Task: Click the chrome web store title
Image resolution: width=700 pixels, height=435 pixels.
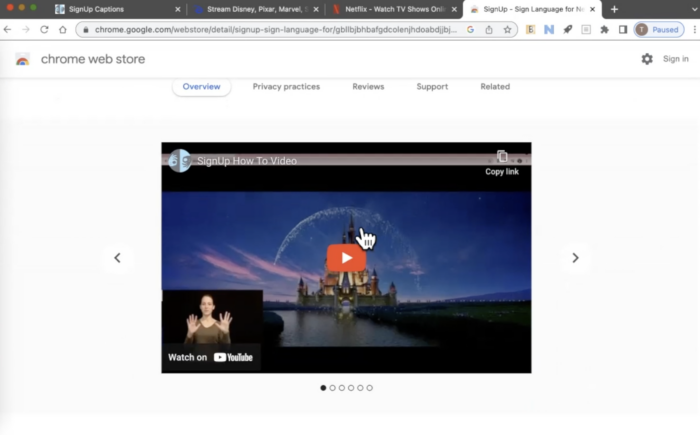Action: click(x=93, y=59)
